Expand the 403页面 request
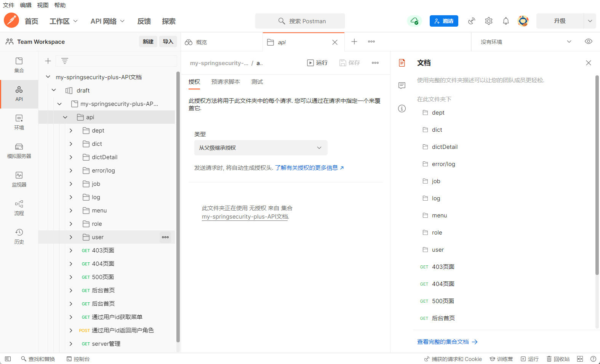Image resolution: width=600 pixels, height=364 pixels. click(71, 251)
